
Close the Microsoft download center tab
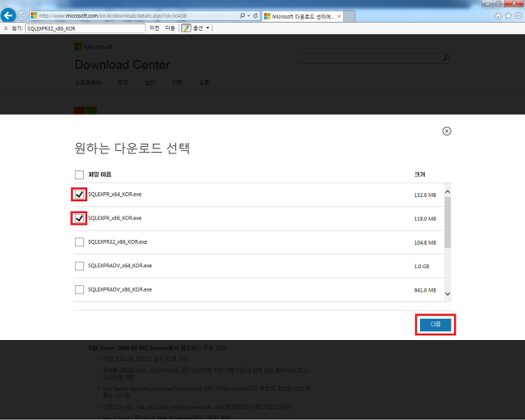click(x=339, y=16)
